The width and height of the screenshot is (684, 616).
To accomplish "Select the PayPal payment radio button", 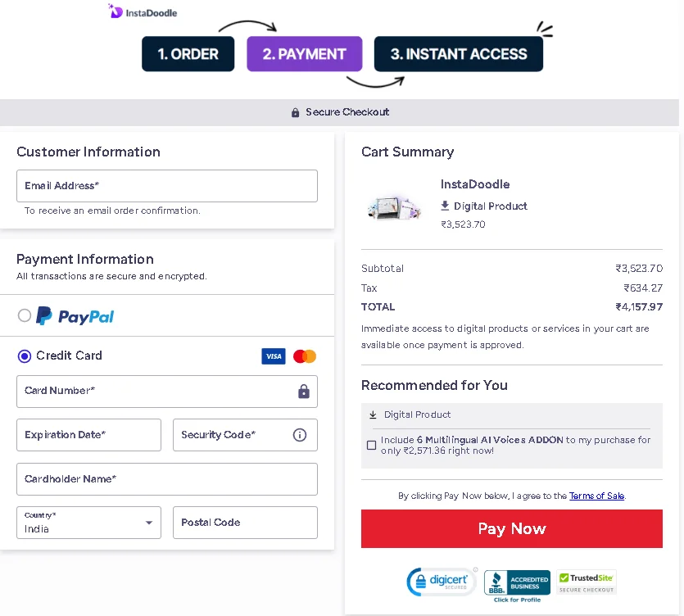I will point(25,315).
